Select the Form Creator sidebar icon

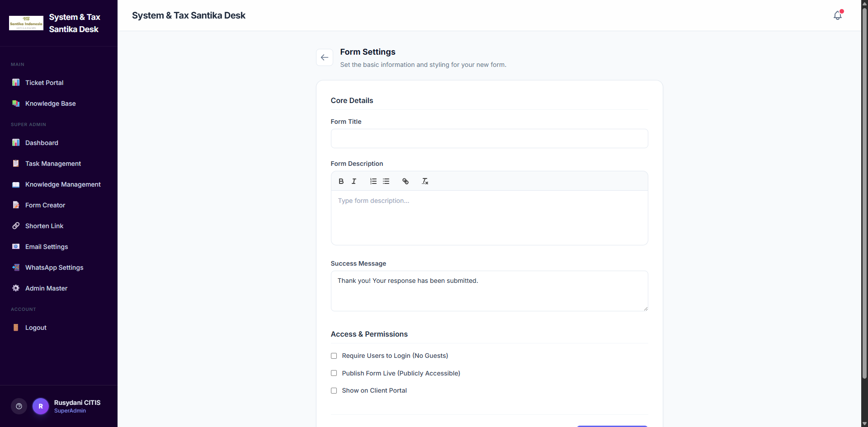(x=16, y=205)
